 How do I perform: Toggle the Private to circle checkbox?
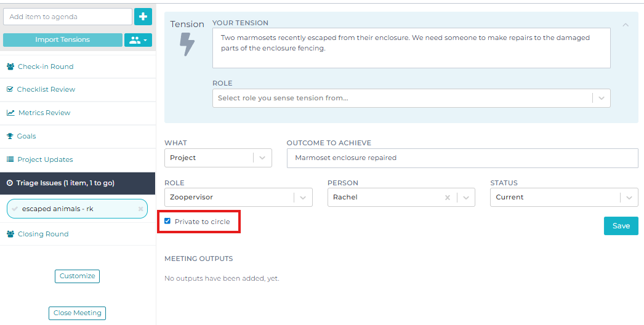pyautogui.click(x=167, y=221)
